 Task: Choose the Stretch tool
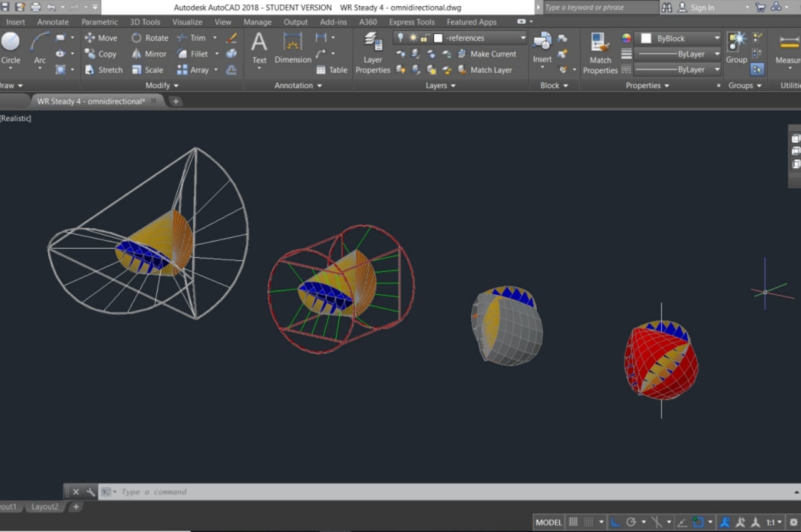104,70
